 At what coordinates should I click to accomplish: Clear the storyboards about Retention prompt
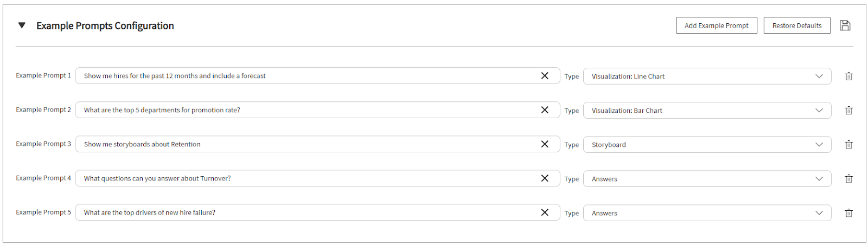point(545,144)
